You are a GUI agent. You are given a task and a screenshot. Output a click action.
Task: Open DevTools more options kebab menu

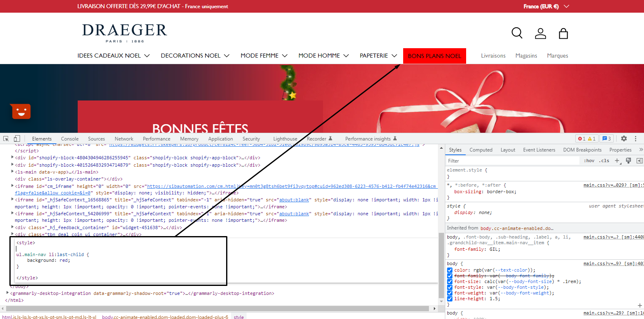(635, 138)
